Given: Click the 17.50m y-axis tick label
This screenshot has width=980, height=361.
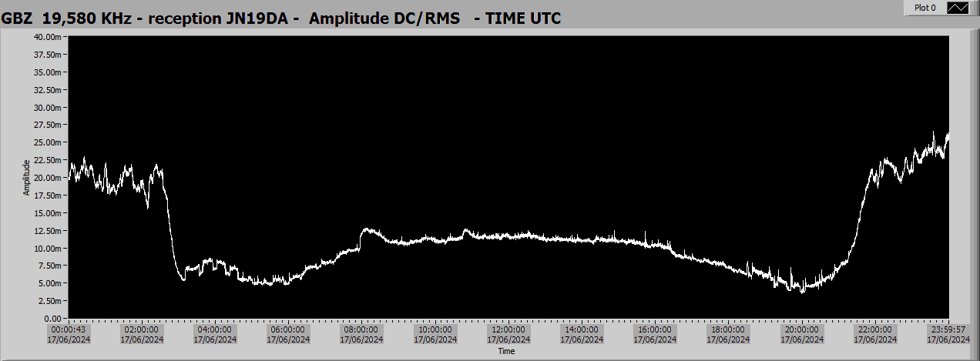Looking at the screenshot, I should click(x=48, y=196).
